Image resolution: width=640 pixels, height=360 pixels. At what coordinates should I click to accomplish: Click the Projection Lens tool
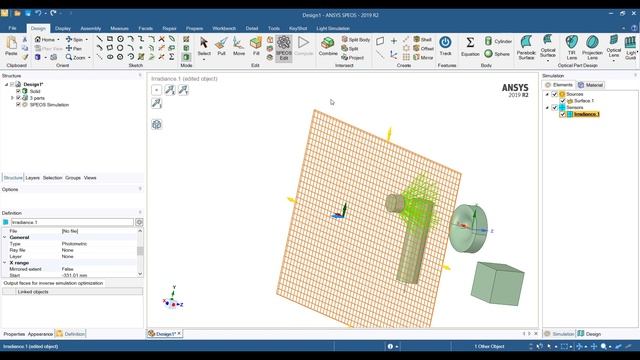tap(592, 48)
